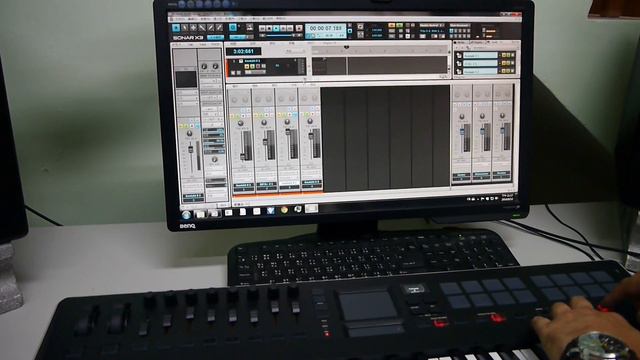Click the transport Stop button
This screenshot has width=640, height=360.
[269, 28]
